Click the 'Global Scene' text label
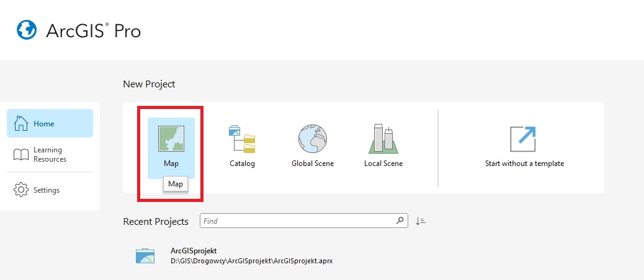 (x=313, y=164)
